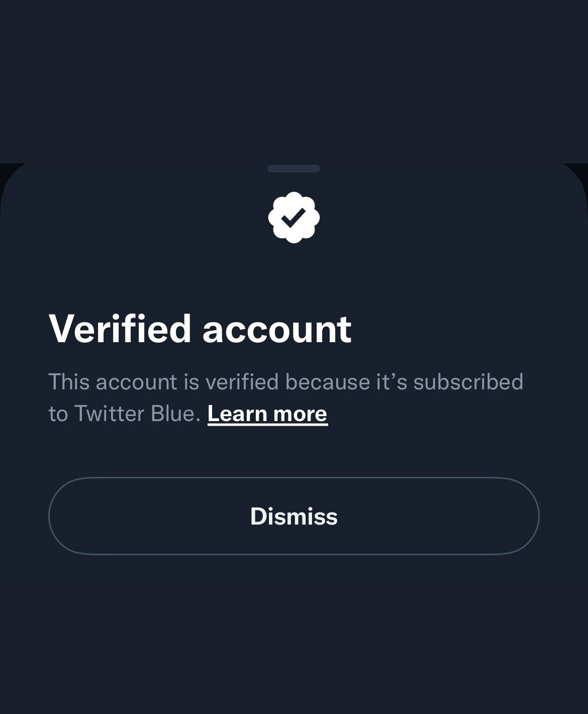Screen dimensions: 588x714
Task: Open Learn more about Twitter Blue verification
Action: point(267,413)
